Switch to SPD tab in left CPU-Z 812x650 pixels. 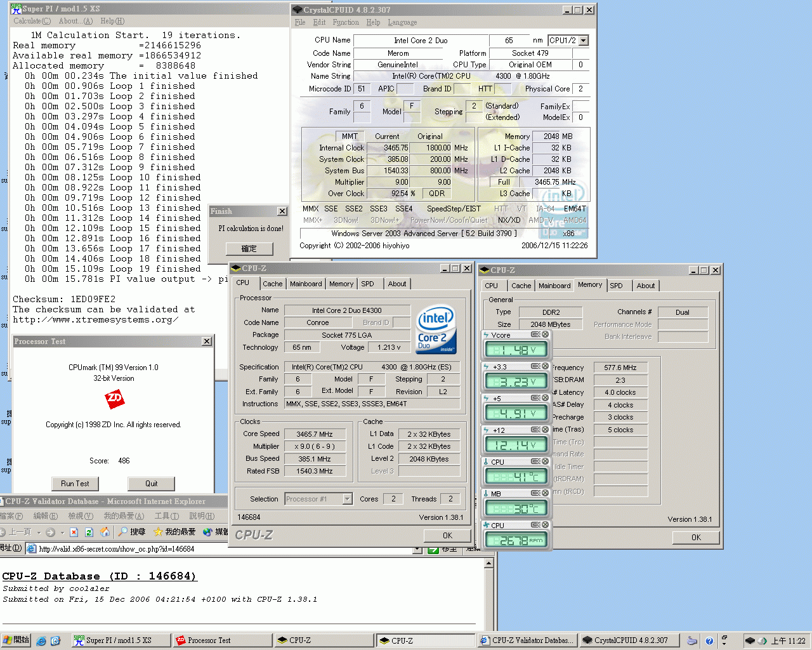point(368,284)
